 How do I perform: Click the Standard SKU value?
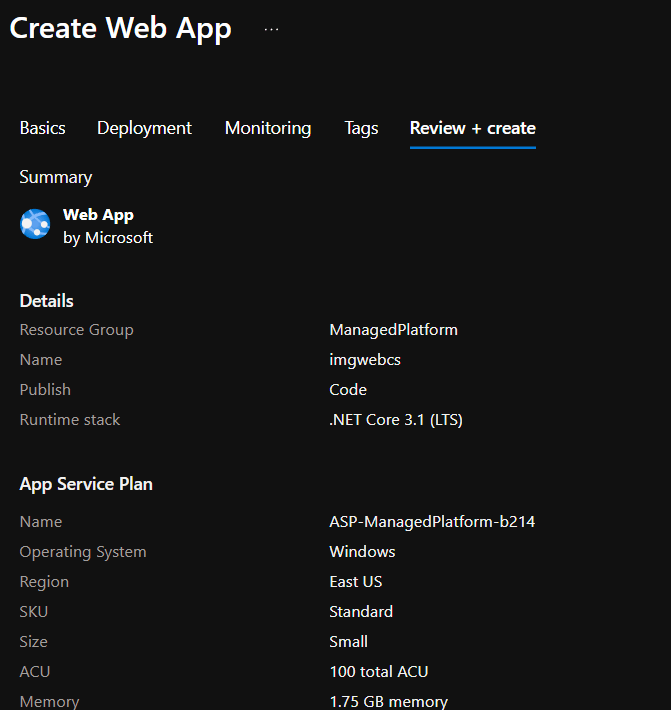(x=361, y=612)
